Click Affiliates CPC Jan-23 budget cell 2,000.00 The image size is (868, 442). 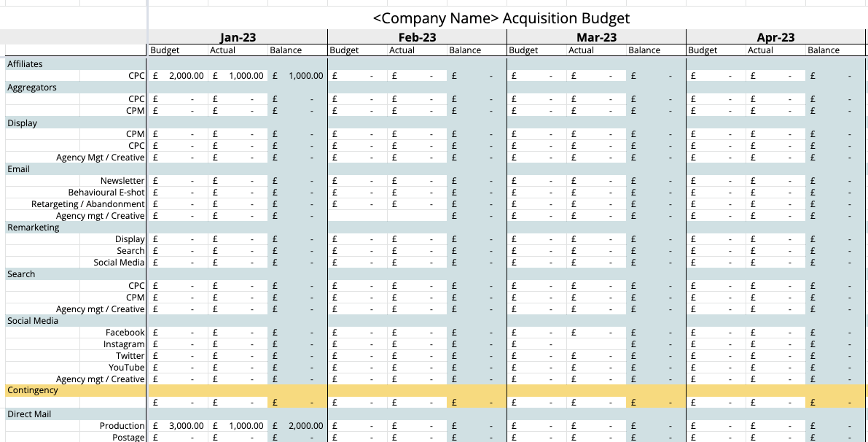click(x=179, y=76)
